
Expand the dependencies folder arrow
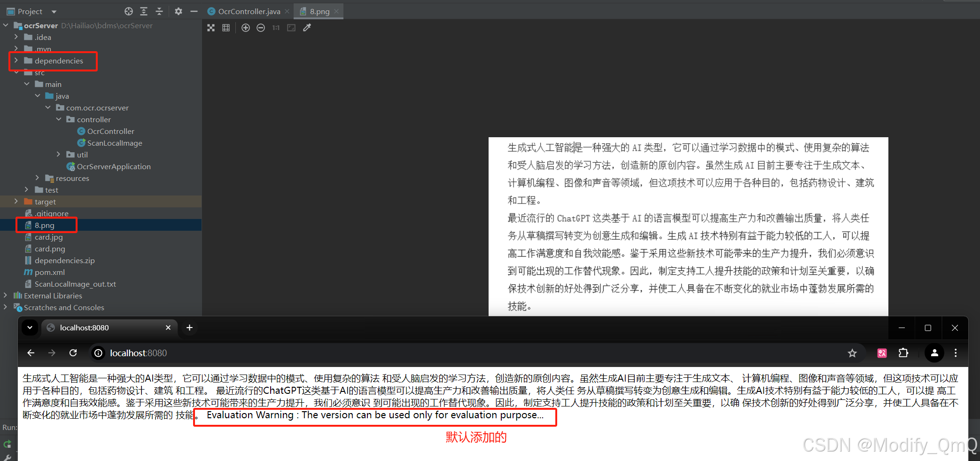coord(16,60)
